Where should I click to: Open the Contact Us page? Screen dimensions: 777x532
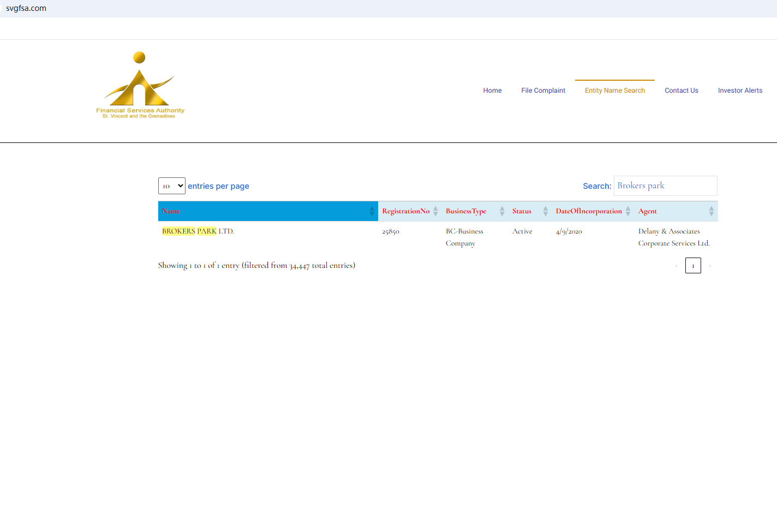pos(681,91)
